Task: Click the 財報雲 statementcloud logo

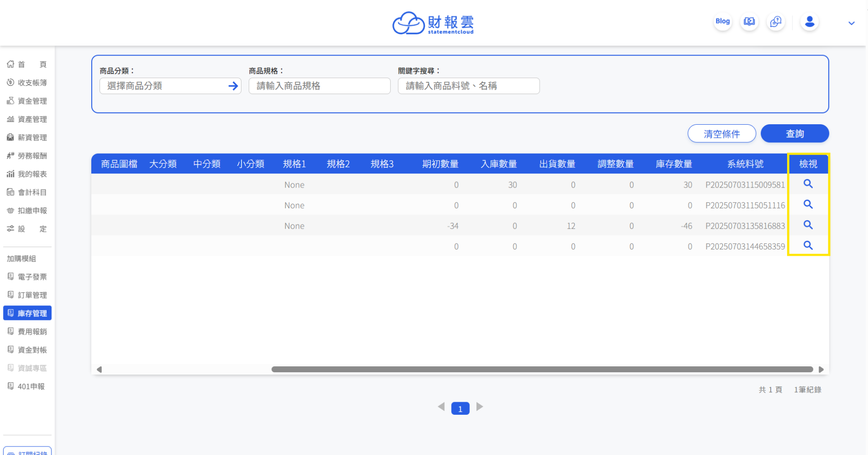Action: coord(433,23)
